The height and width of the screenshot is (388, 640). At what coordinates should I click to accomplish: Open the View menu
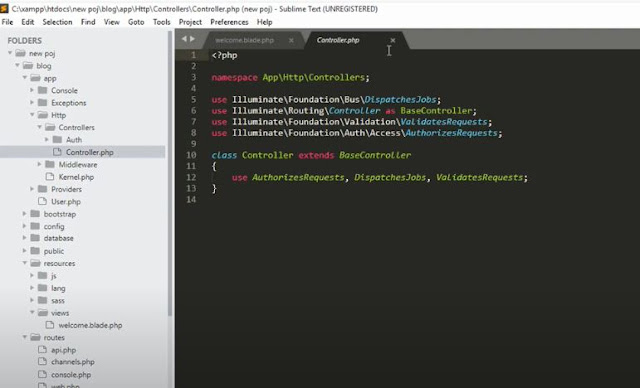(111, 22)
